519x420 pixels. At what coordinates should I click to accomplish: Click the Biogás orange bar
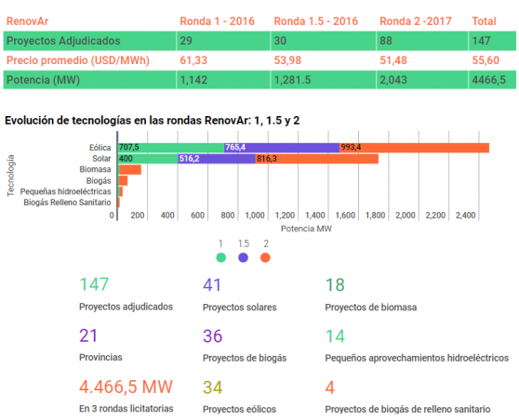(x=123, y=180)
